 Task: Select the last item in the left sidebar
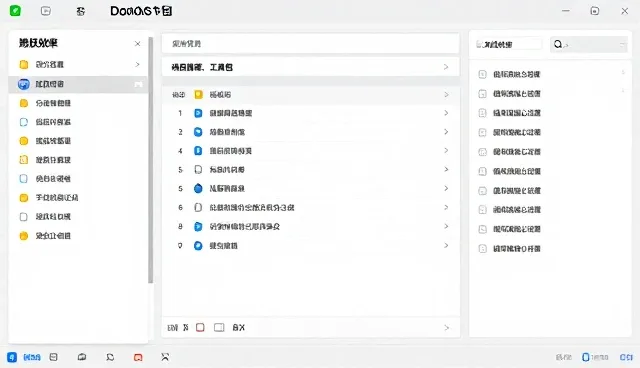pyautogui.click(x=78, y=236)
